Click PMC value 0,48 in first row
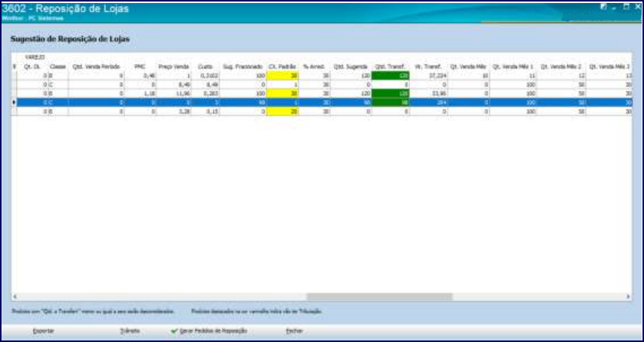Image resolution: width=644 pixels, height=342 pixels. tap(150, 76)
